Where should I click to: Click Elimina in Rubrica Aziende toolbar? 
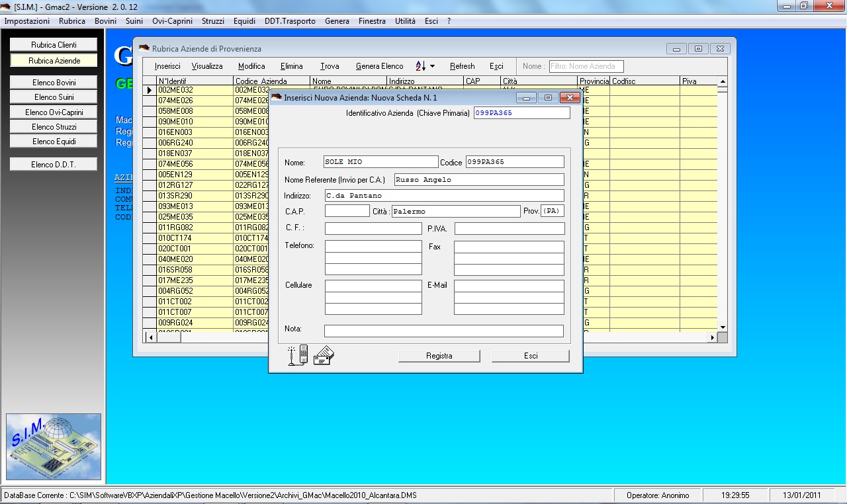[291, 66]
